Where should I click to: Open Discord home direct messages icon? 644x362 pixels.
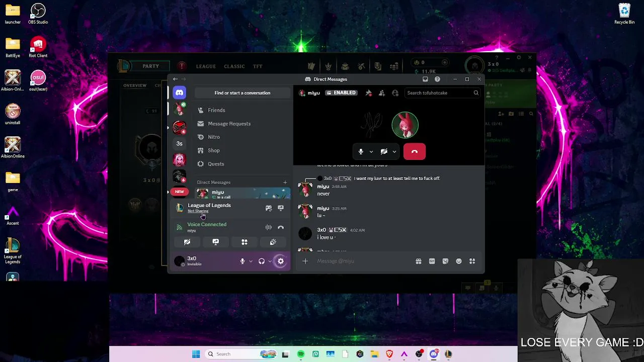click(180, 93)
